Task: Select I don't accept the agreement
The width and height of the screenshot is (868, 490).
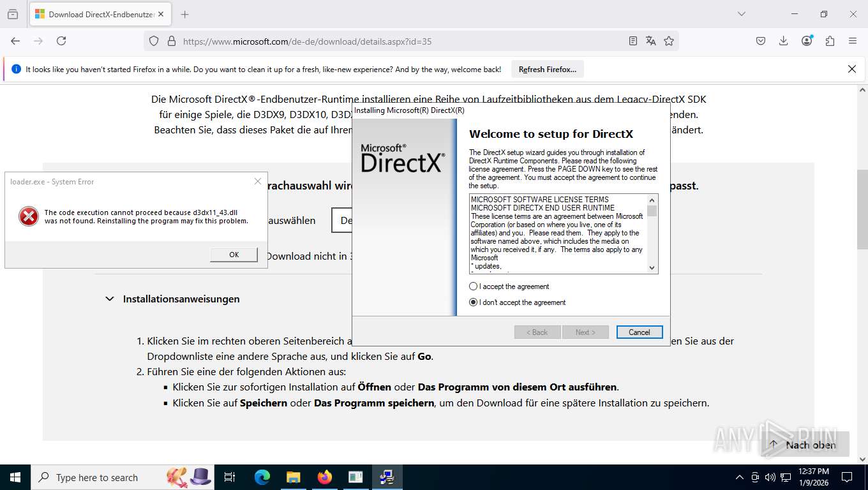Action: (x=517, y=302)
